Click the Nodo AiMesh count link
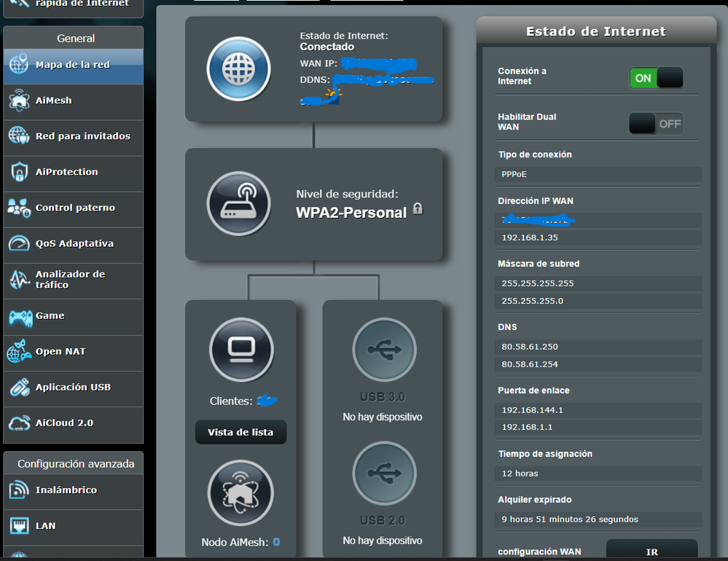Screen dimensions: 728x561 (276, 542)
